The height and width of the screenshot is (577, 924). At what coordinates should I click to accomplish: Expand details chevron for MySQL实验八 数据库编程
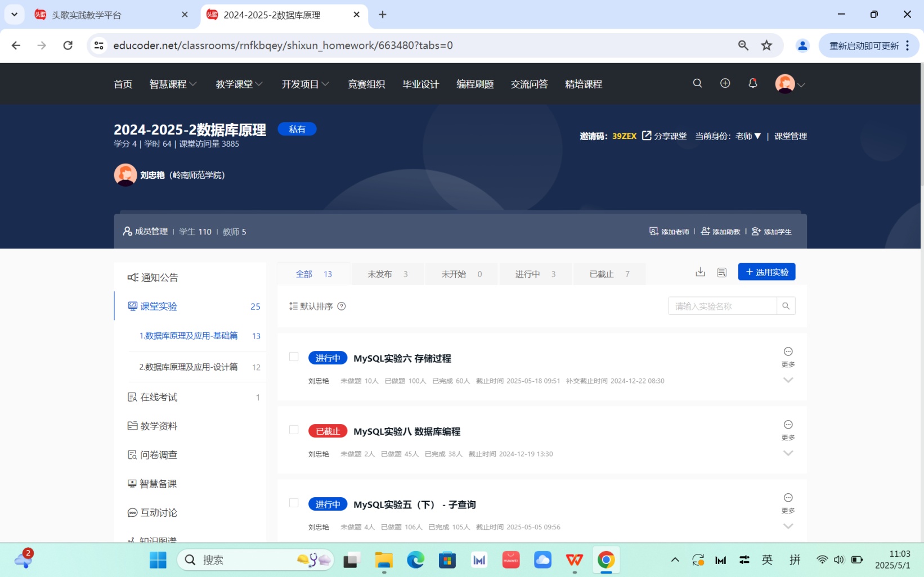788,453
